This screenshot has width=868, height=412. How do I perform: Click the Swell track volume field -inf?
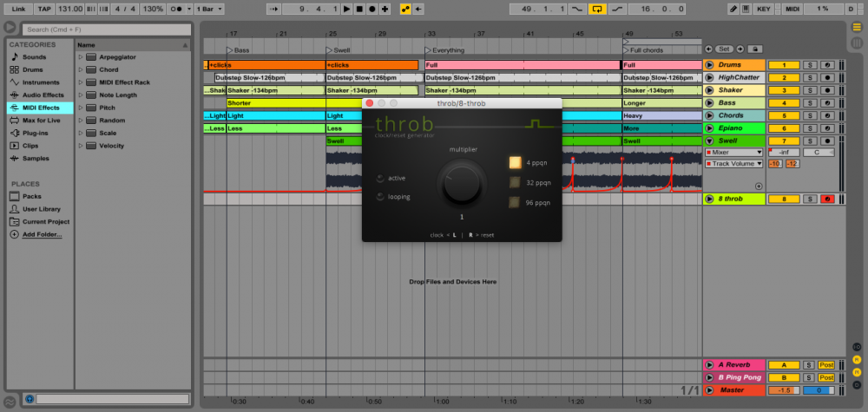(x=784, y=153)
